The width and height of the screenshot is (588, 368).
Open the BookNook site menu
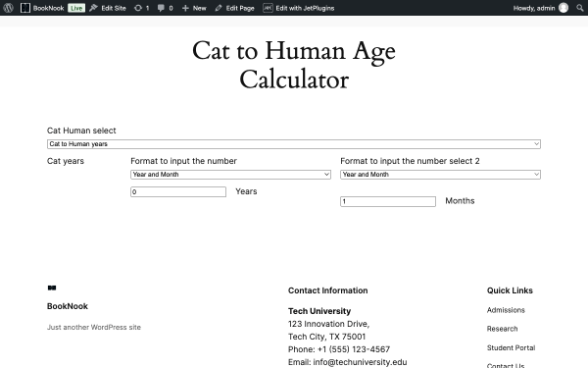(42, 8)
